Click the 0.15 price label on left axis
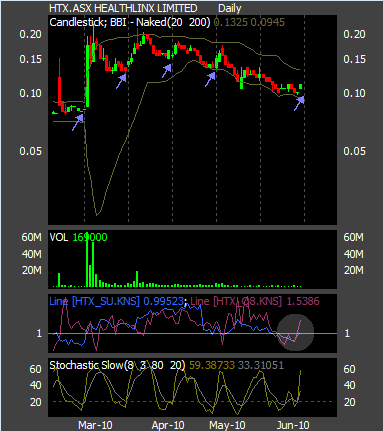This screenshot has height=431, width=383. pyautogui.click(x=30, y=59)
